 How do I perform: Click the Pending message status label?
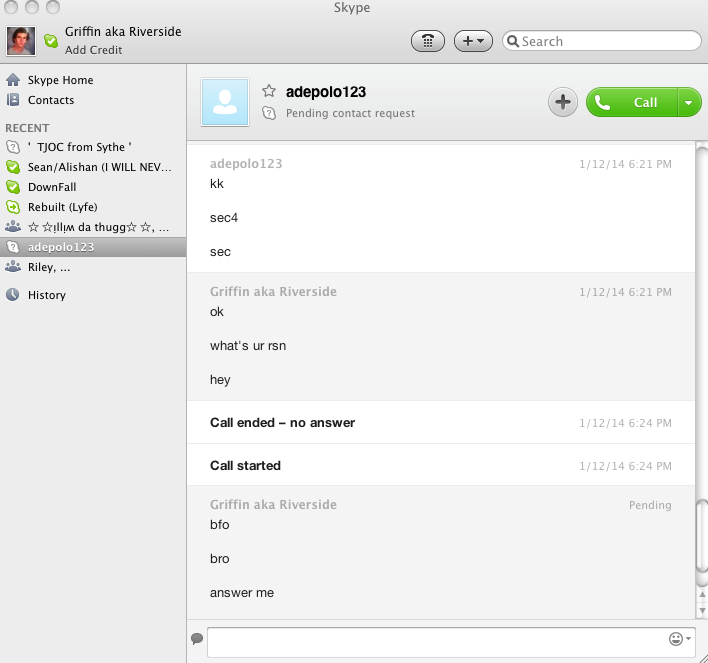(x=650, y=505)
